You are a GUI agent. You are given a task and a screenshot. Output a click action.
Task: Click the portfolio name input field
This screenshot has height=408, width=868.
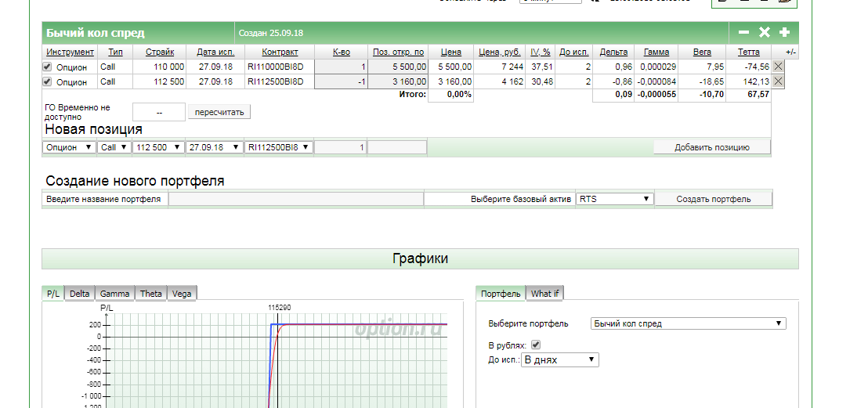coord(295,199)
